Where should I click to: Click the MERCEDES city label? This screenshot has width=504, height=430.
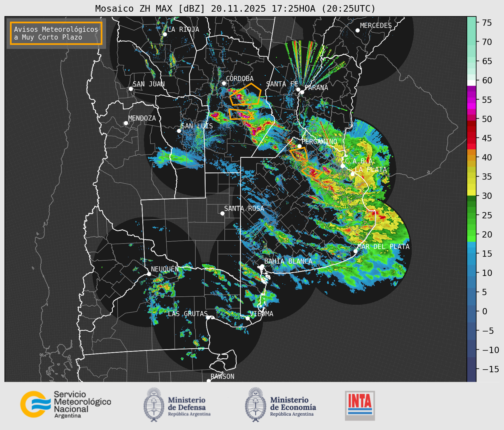click(x=376, y=26)
